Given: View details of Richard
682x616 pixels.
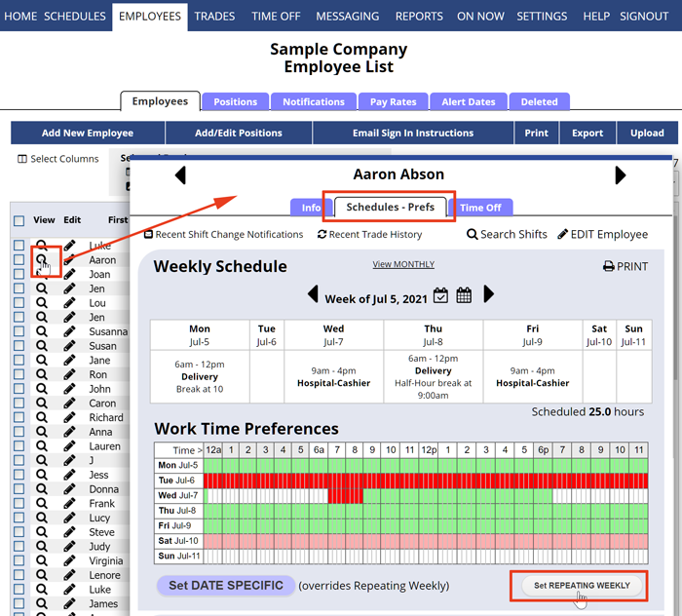Looking at the screenshot, I should click(42, 417).
